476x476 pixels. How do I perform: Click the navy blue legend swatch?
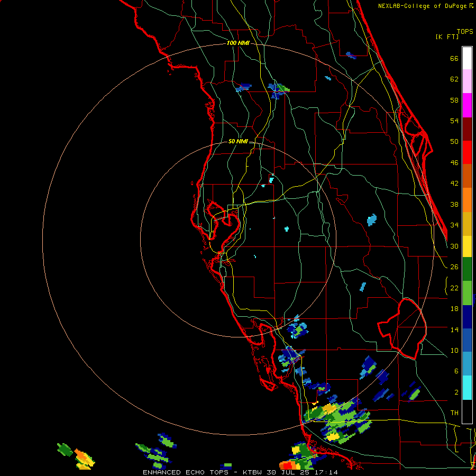click(x=467, y=317)
